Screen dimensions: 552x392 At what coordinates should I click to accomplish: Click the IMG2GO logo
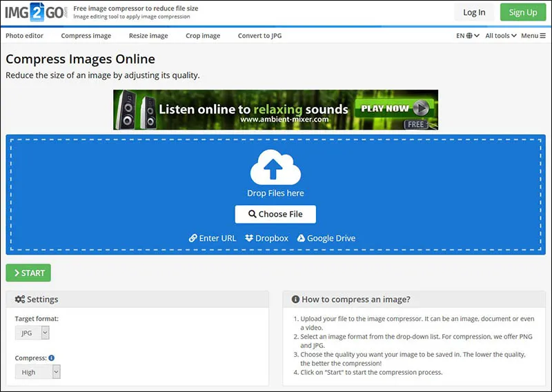pyautogui.click(x=35, y=12)
